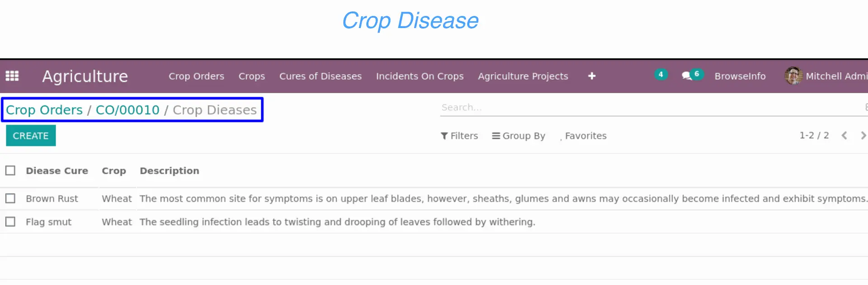
Task: Check the Flag smut row checkbox
Action: point(10,222)
